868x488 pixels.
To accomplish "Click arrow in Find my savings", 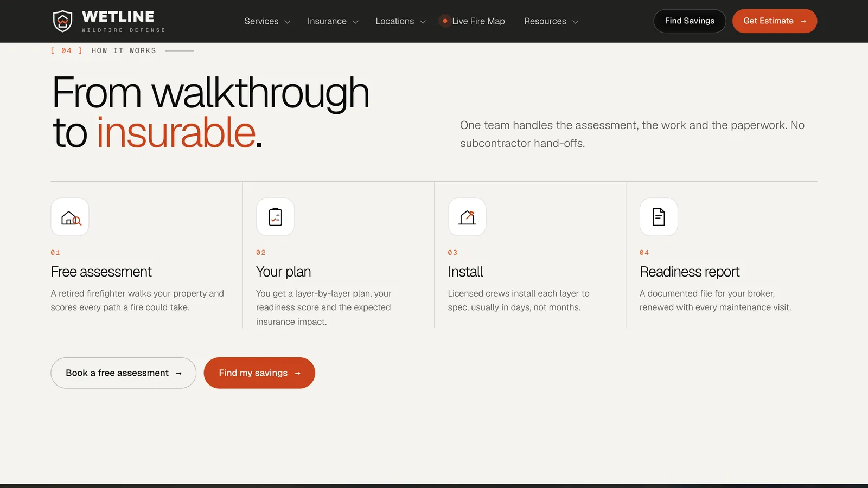I will [x=297, y=373].
